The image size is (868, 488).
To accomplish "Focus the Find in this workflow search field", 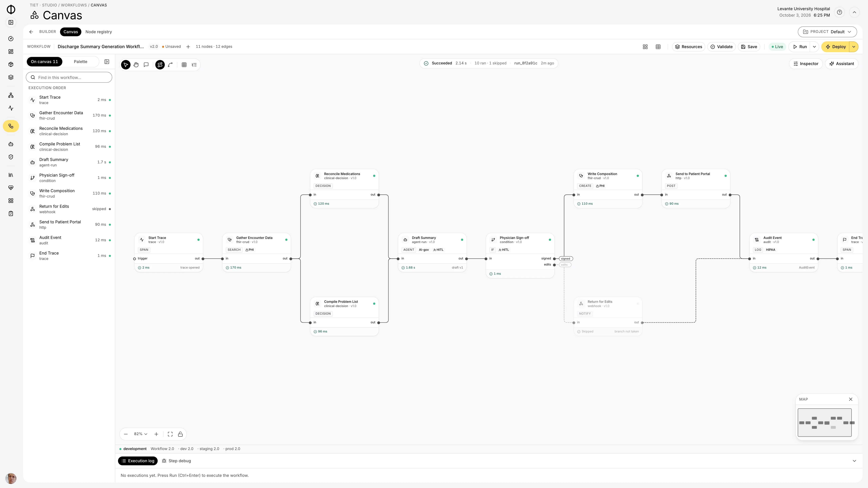I will pos(69,77).
